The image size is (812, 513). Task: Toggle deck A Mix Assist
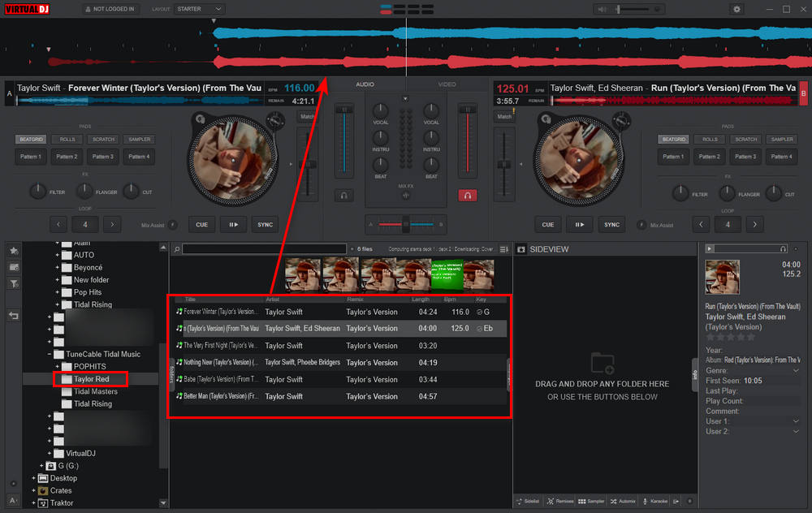172,225
